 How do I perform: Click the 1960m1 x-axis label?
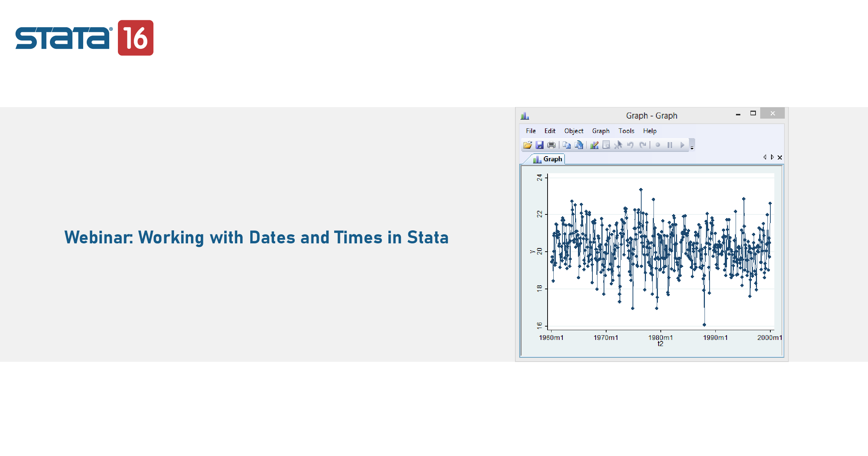click(x=551, y=337)
